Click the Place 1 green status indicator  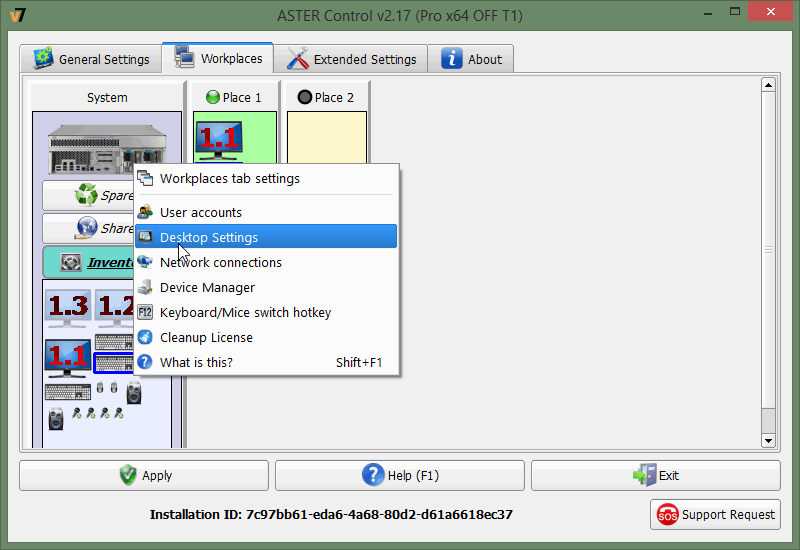click(x=212, y=98)
